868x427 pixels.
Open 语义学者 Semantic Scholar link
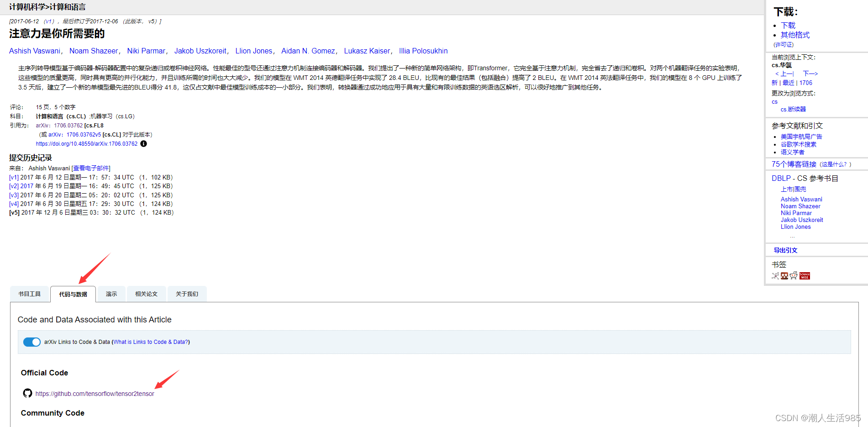(x=793, y=153)
